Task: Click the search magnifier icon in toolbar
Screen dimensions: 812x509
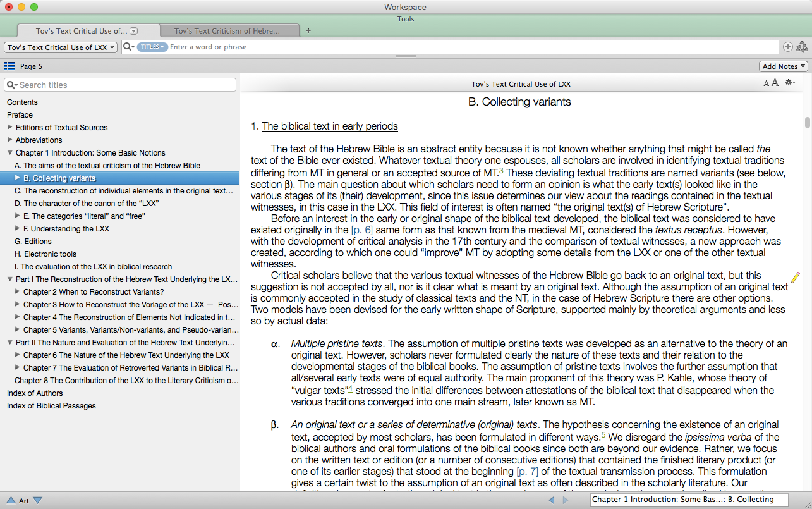Action: click(128, 47)
